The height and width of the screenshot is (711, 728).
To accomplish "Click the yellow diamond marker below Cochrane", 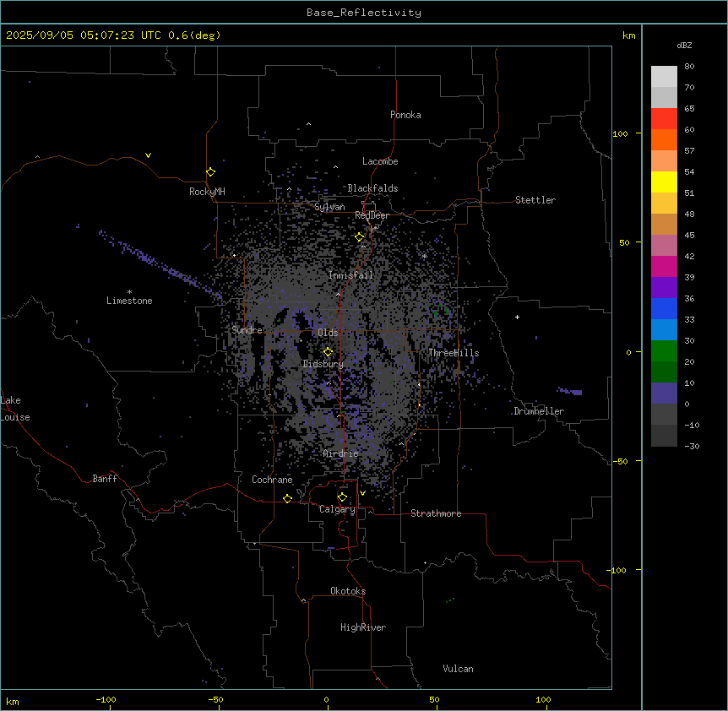I will tap(287, 498).
